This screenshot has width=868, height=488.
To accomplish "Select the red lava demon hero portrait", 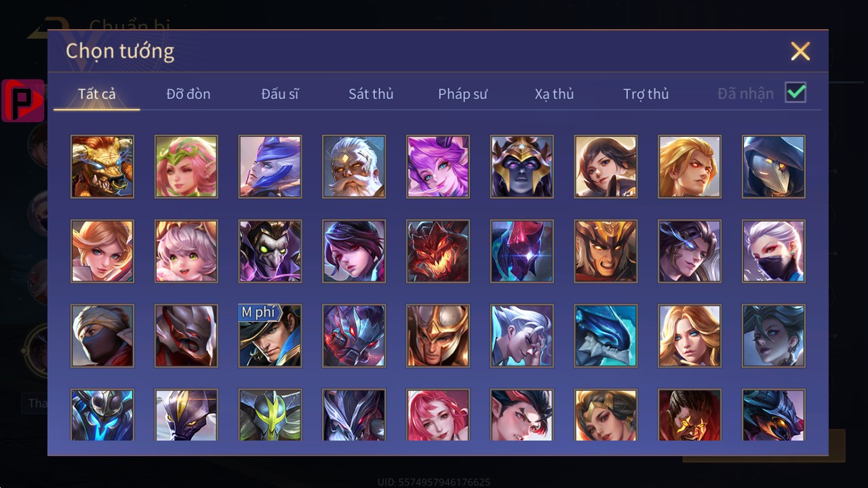I will 438,251.
